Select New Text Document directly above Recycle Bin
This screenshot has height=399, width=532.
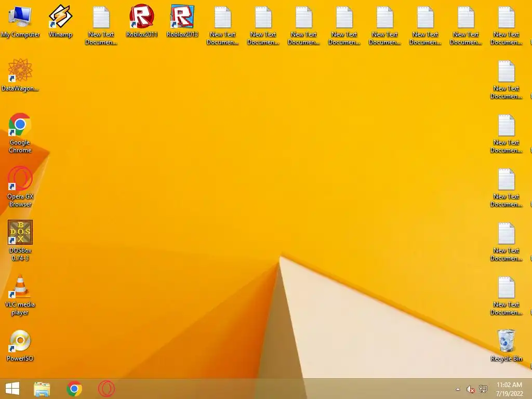coord(506,296)
